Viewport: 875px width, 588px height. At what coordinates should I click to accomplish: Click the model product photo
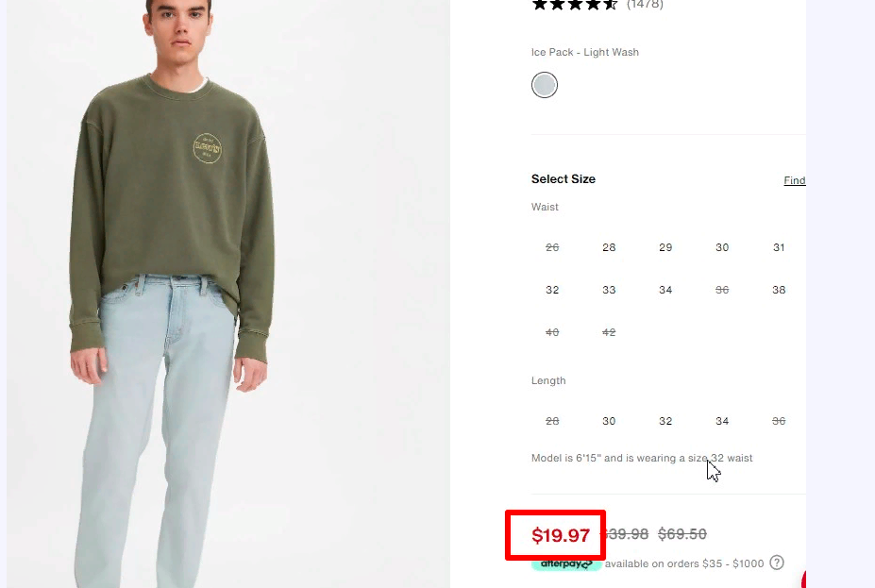pyautogui.click(x=228, y=294)
